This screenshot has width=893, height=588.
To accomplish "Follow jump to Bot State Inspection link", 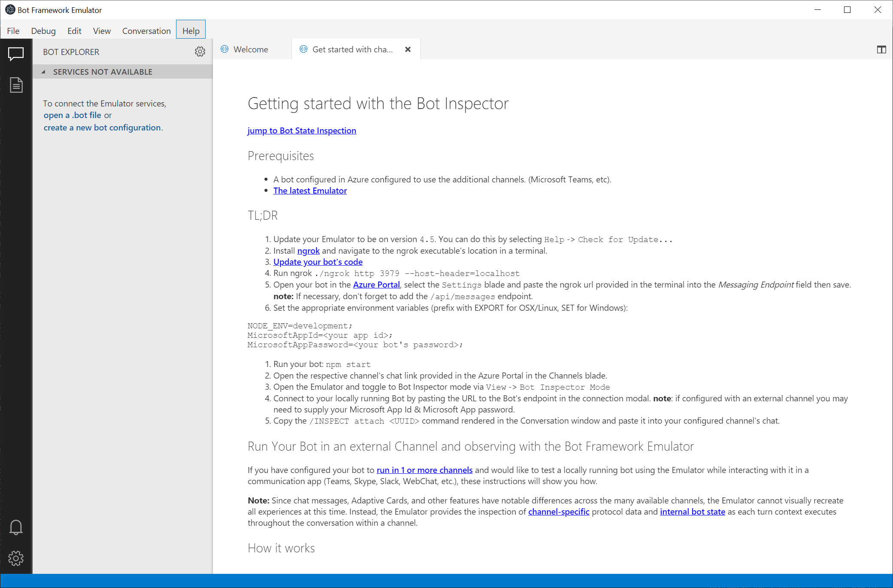I will coord(302,130).
